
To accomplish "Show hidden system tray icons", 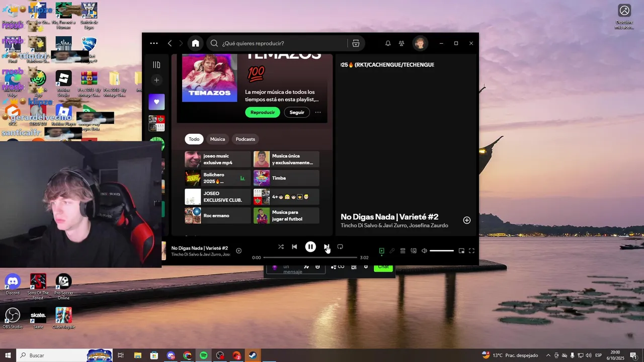I will tap(548, 355).
